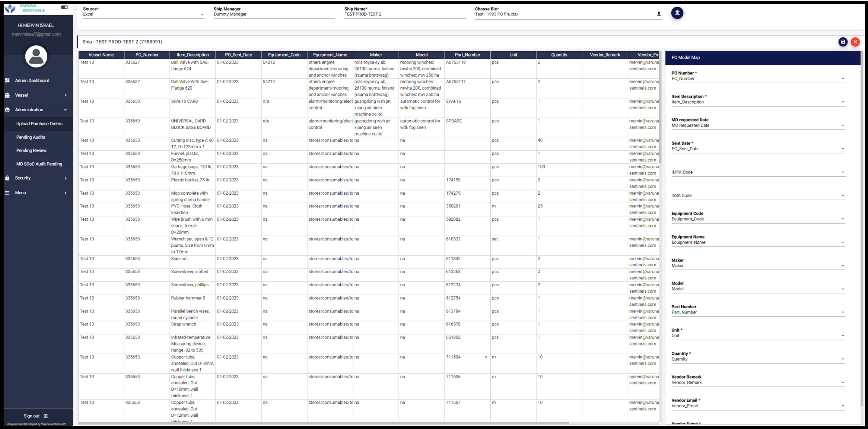Click the user avatar picture
The height and width of the screenshot is (429, 868).
click(x=36, y=56)
